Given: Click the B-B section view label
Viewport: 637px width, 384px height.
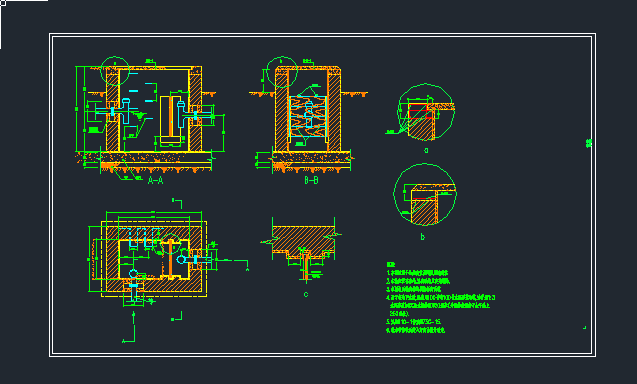Looking at the screenshot, I should click(312, 180).
